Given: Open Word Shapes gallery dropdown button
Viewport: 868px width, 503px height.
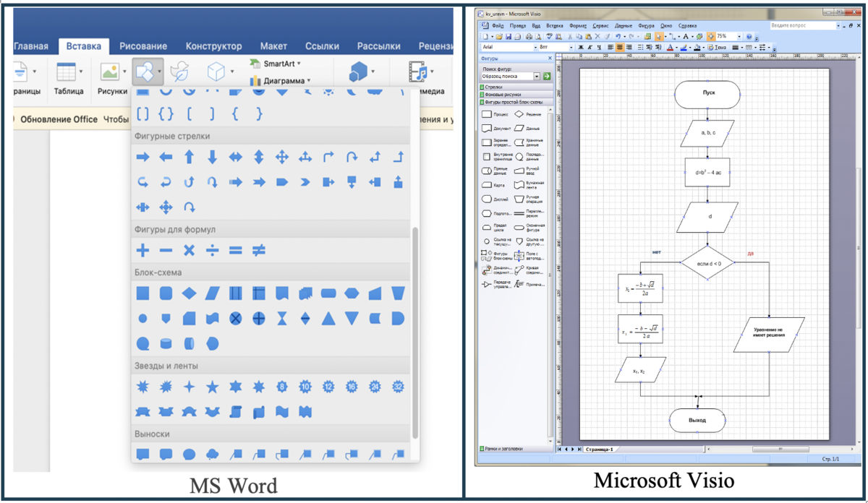Looking at the screenshot, I should (x=148, y=72).
